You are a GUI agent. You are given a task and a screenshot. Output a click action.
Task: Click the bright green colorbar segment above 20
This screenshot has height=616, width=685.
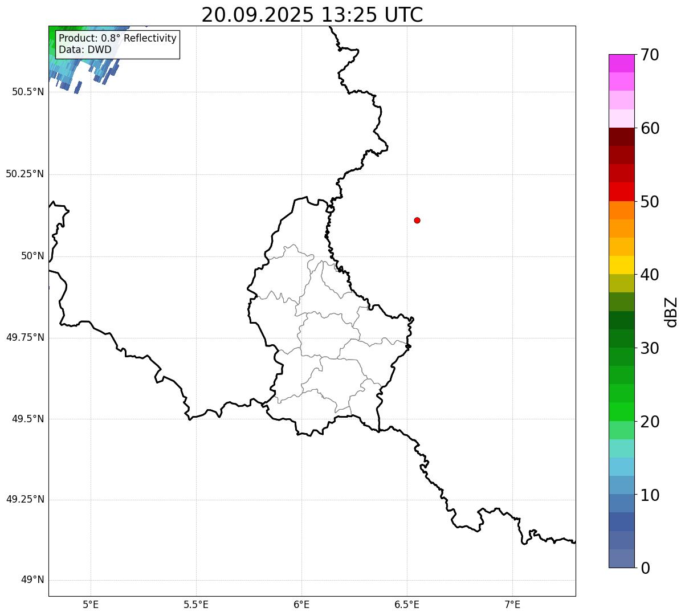[x=621, y=411]
